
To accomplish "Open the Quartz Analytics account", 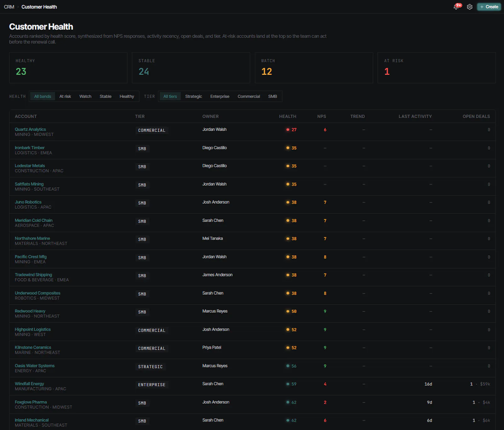I will coord(30,129).
